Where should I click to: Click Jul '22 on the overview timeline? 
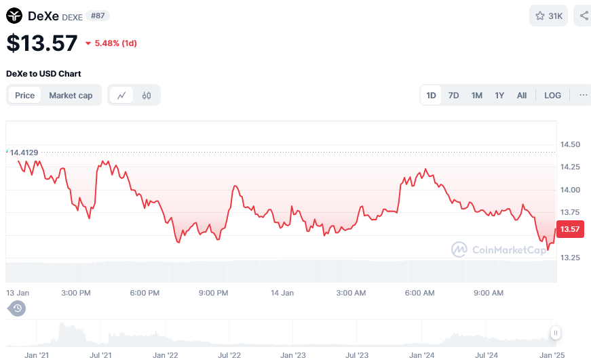[x=229, y=355]
